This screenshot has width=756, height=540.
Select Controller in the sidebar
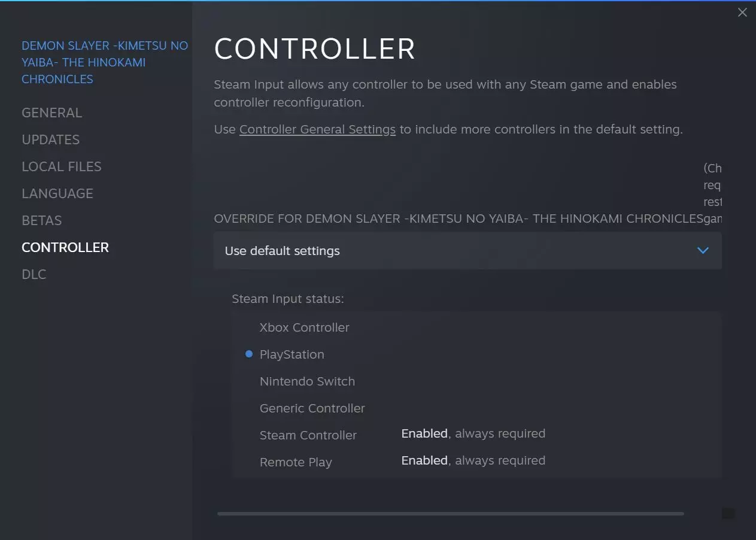click(65, 248)
